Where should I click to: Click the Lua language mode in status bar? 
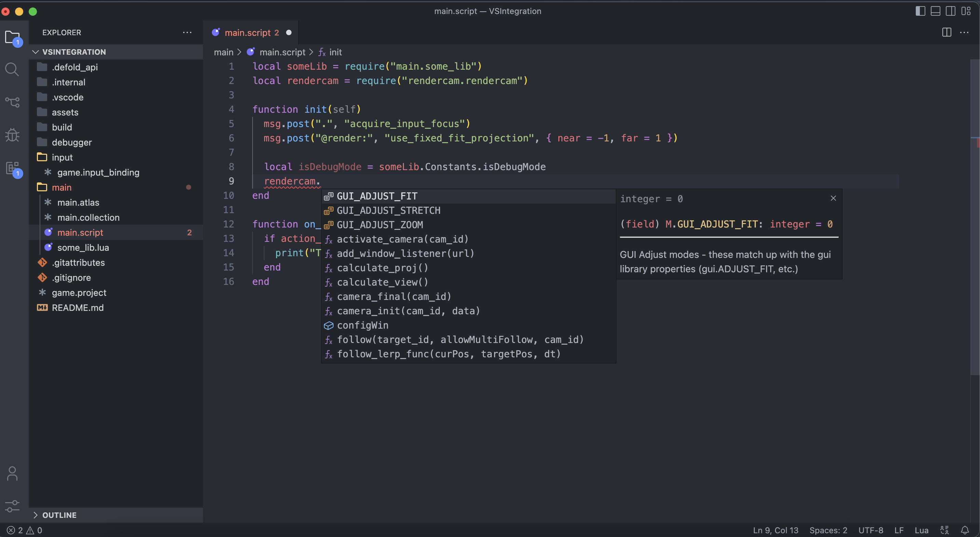click(x=921, y=530)
